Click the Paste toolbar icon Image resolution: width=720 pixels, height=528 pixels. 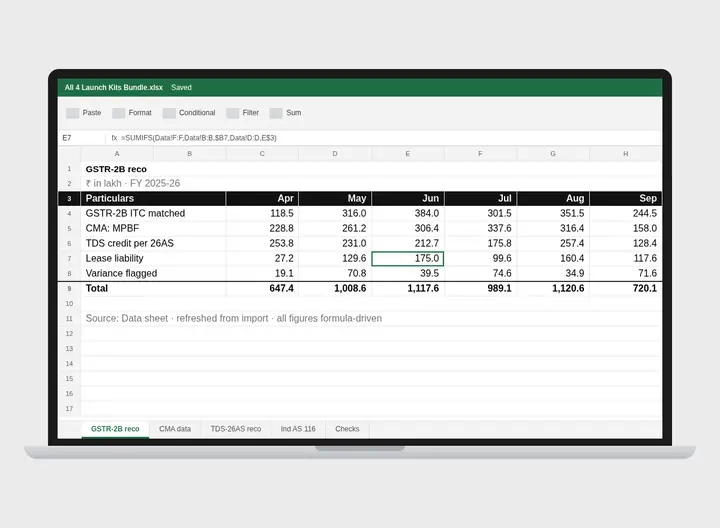point(73,113)
